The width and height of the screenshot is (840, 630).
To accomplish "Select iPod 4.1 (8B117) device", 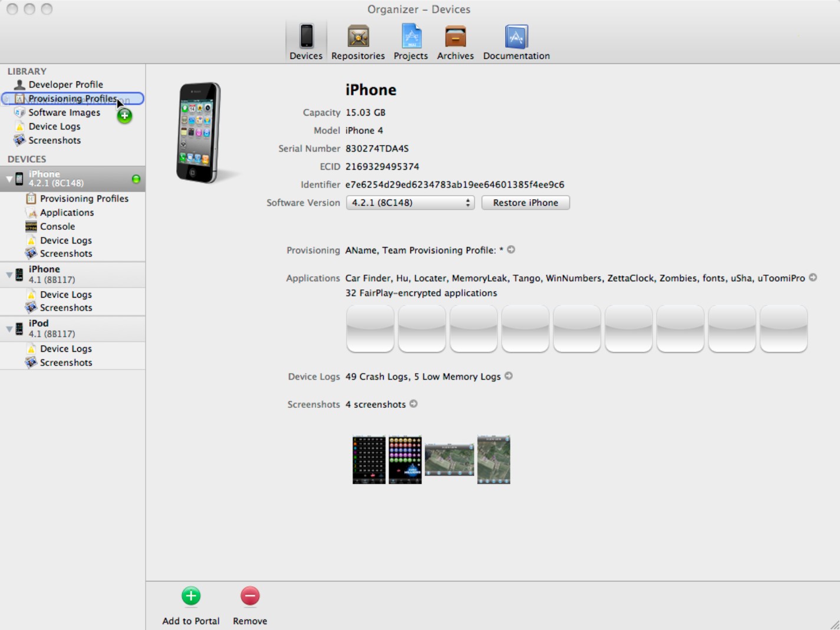I will [73, 329].
